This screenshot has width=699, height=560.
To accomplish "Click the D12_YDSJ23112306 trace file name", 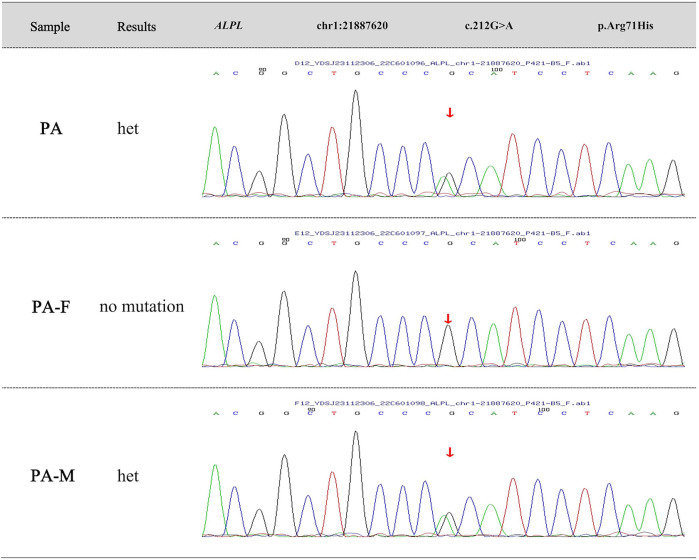I will [442, 63].
